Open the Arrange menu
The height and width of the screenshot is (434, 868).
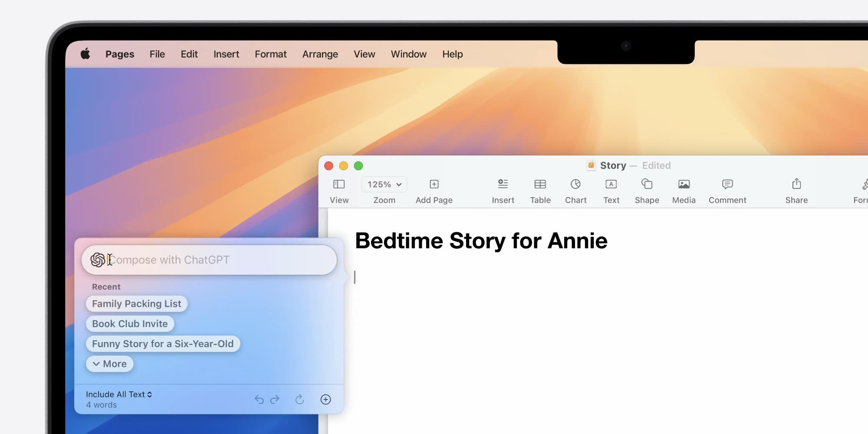point(320,54)
